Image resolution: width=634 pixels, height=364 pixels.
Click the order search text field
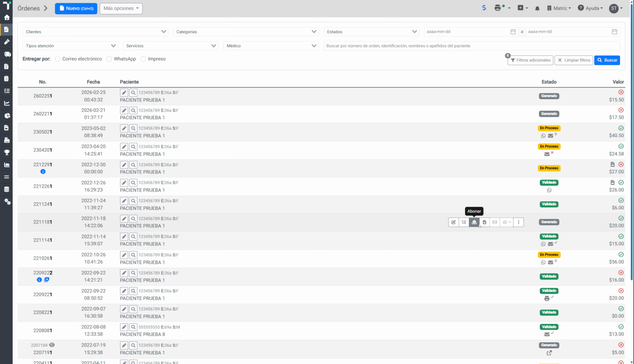click(x=472, y=46)
